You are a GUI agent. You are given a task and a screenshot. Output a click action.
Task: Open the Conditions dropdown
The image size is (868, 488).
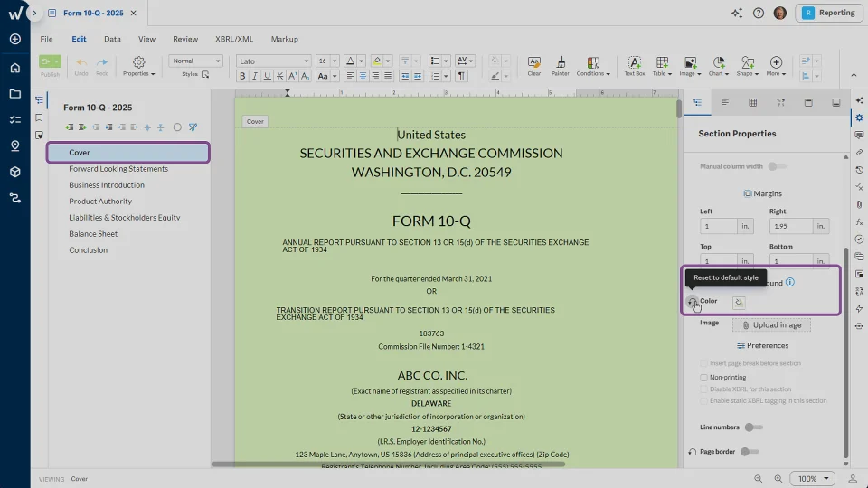point(593,66)
